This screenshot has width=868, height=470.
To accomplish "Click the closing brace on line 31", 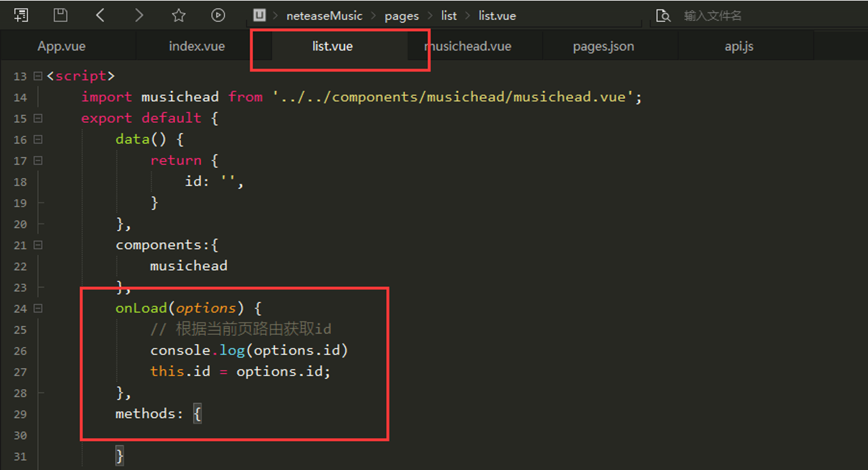I will tap(120, 456).
